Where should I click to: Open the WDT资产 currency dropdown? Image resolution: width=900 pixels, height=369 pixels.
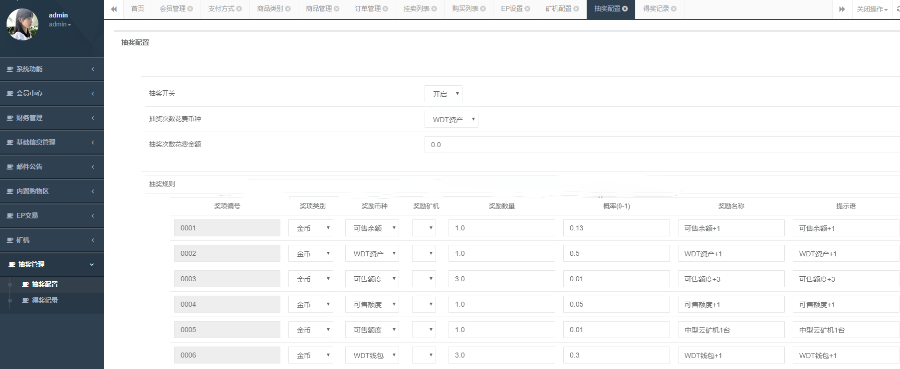pos(451,119)
